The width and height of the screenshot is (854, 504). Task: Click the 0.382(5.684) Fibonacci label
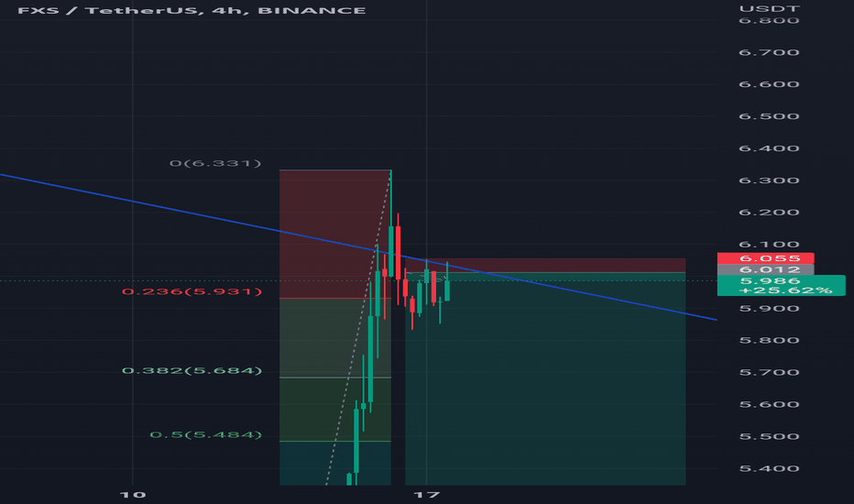point(192,370)
